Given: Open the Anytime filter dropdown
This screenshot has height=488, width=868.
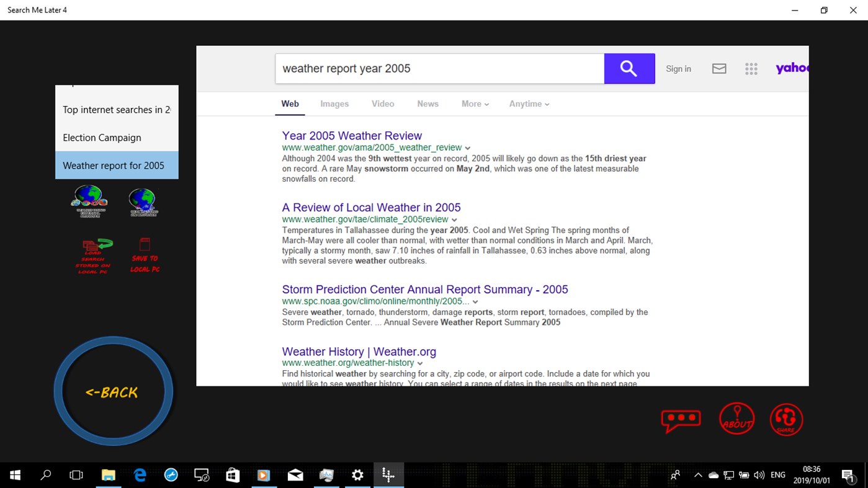Looking at the screenshot, I should click(x=528, y=104).
